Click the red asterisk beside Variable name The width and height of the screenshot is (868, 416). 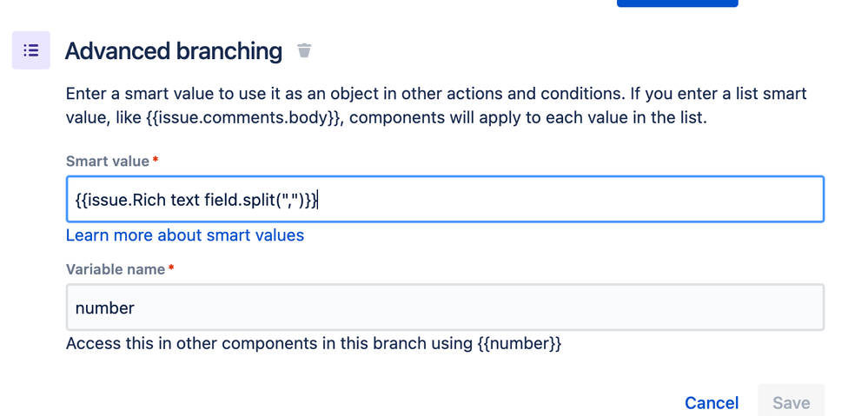point(171,268)
